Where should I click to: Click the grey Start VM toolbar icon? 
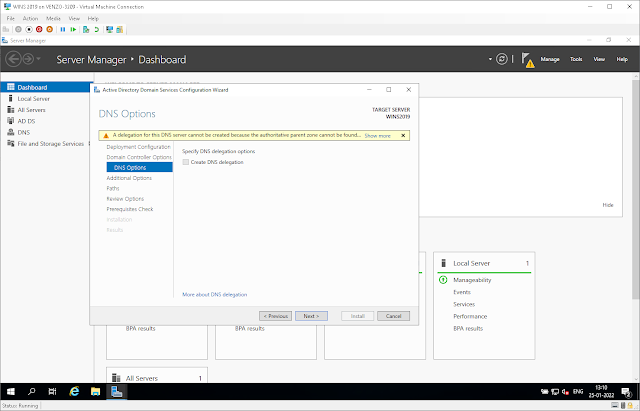pyautogui.click(x=18, y=29)
